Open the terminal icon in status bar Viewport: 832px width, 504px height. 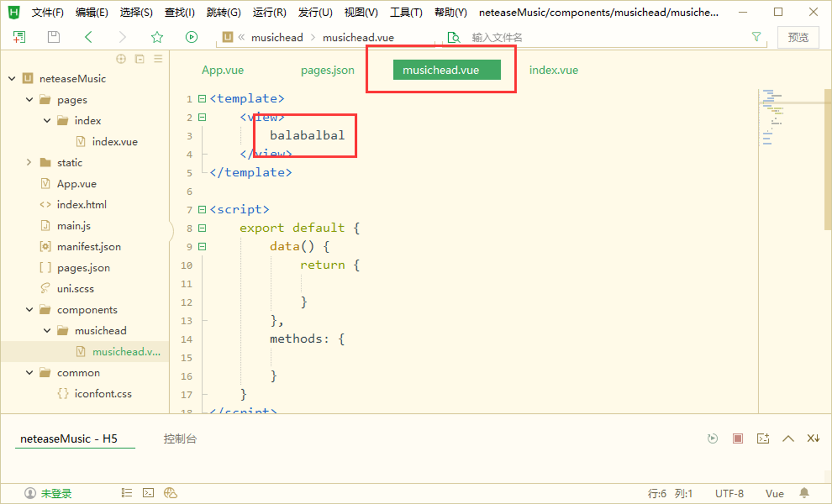tap(148, 493)
